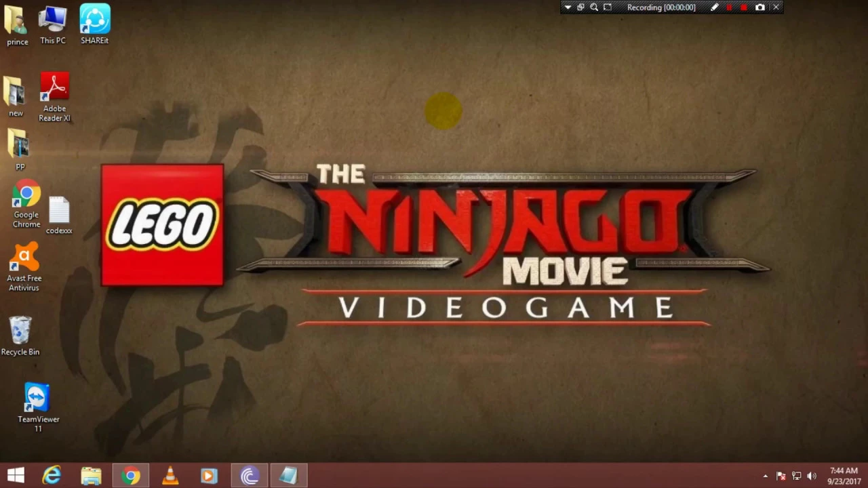
Task: Launch the Google Chrome desktop shortcut
Action: 26,204
